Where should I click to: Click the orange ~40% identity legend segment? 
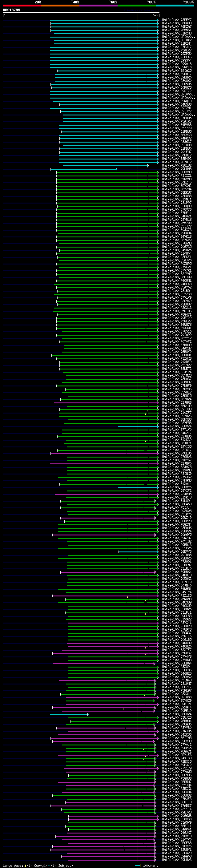click(60, 6)
